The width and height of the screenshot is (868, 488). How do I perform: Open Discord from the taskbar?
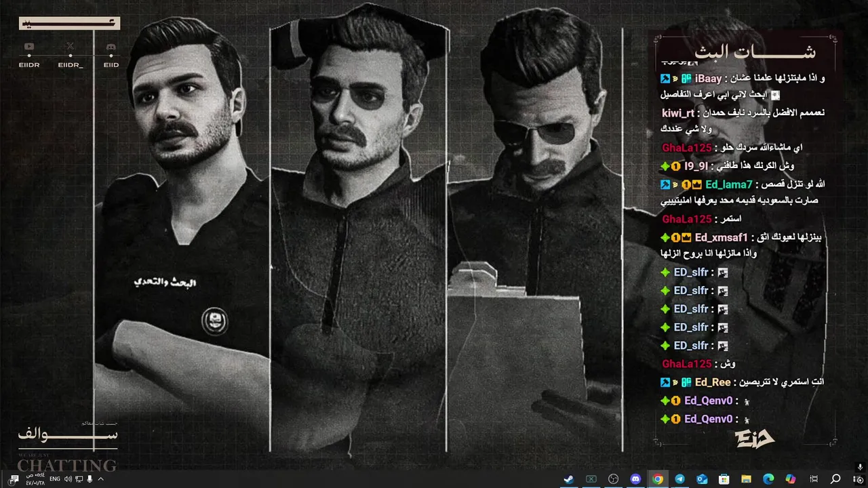635,479
